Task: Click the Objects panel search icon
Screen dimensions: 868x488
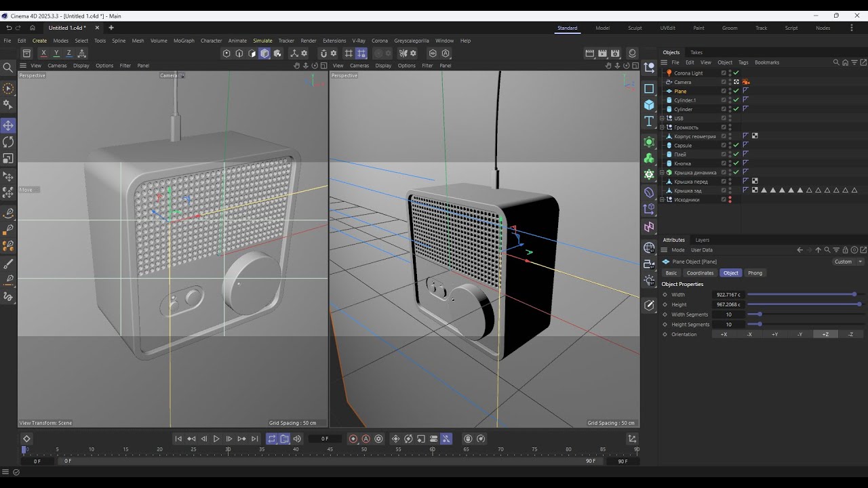Action: click(836, 62)
